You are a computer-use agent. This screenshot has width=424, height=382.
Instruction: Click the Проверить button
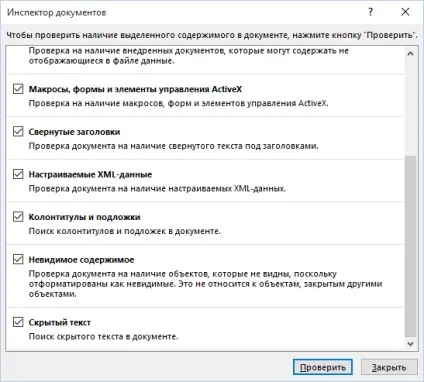(323, 367)
